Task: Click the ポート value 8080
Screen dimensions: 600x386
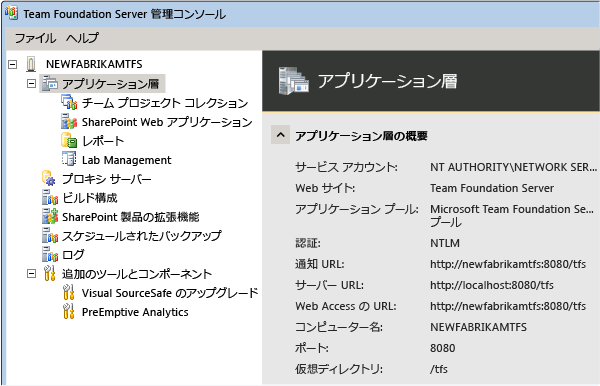Action: tap(443, 348)
